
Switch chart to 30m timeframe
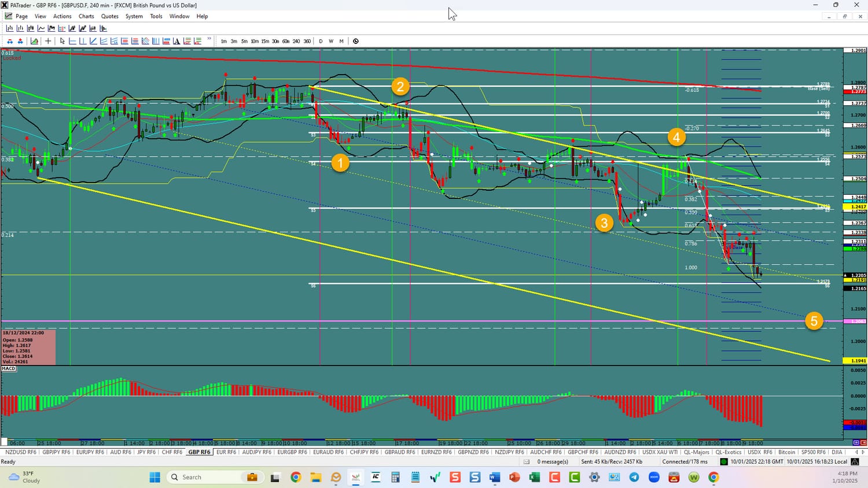click(x=275, y=41)
